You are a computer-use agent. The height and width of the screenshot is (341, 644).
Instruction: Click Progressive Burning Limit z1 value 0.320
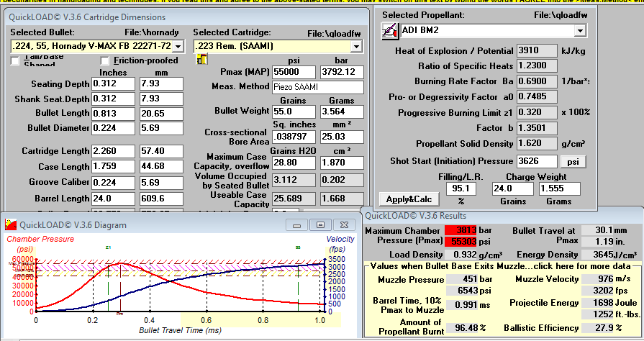pos(537,112)
